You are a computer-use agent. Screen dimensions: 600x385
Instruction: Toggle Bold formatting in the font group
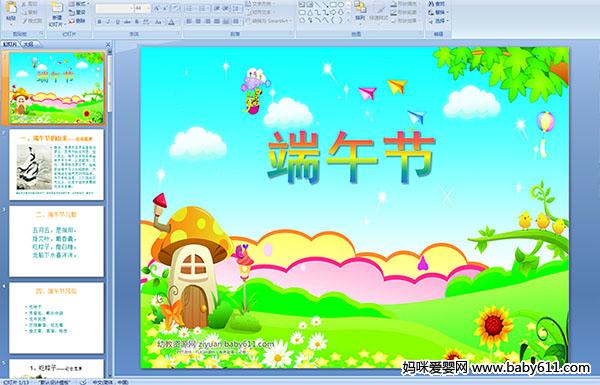pos(99,22)
